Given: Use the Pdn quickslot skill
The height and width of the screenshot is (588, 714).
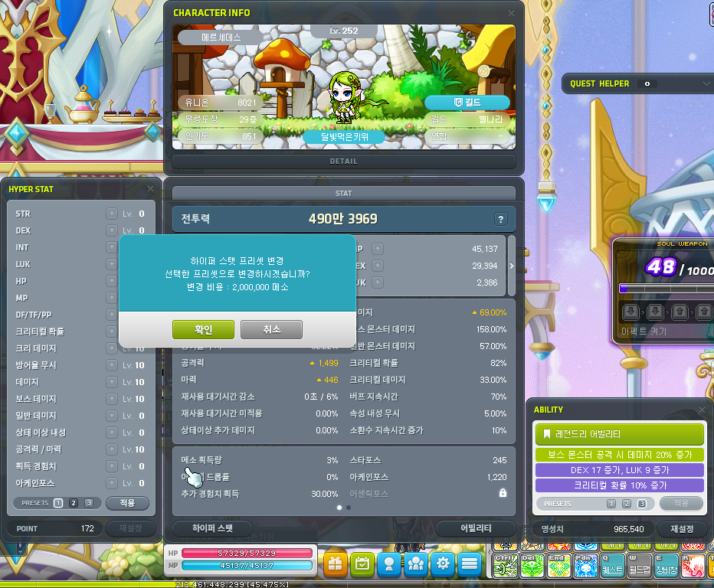Looking at the screenshot, I should [x=587, y=565].
